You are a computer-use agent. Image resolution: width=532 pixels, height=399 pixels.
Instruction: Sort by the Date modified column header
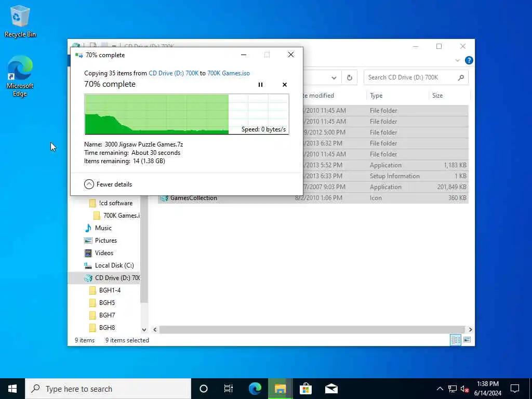click(x=318, y=96)
